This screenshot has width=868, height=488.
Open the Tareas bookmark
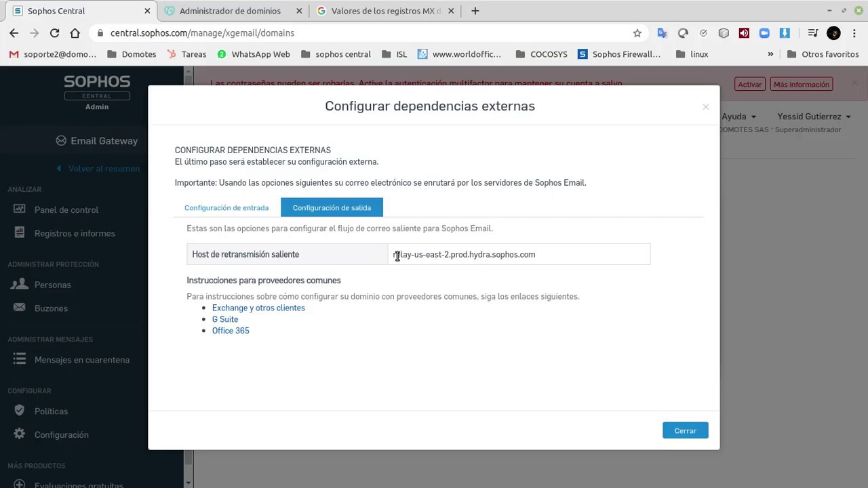186,54
